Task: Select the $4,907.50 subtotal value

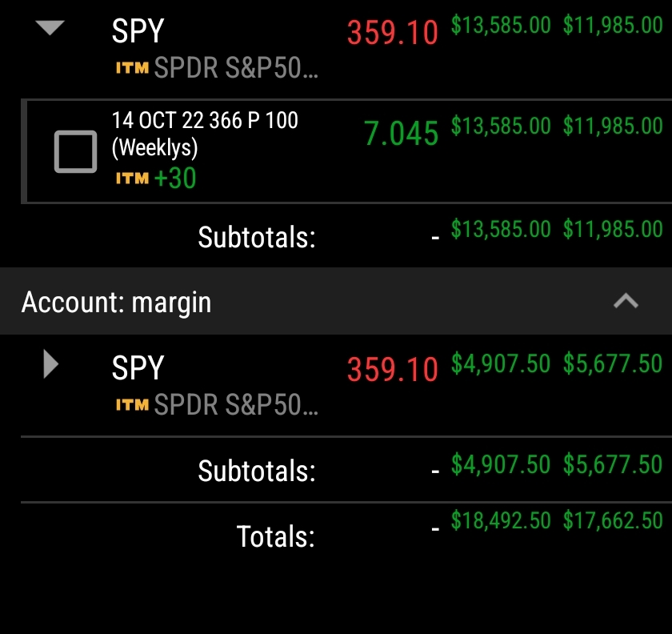Action: pos(501,464)
